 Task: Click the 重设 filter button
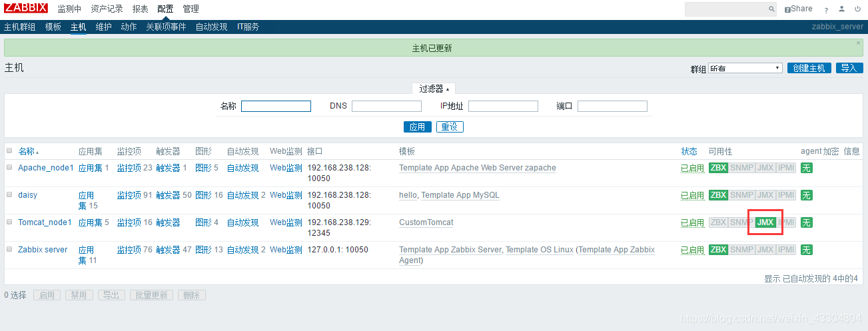pyautogui.click(x=450, y=127)
